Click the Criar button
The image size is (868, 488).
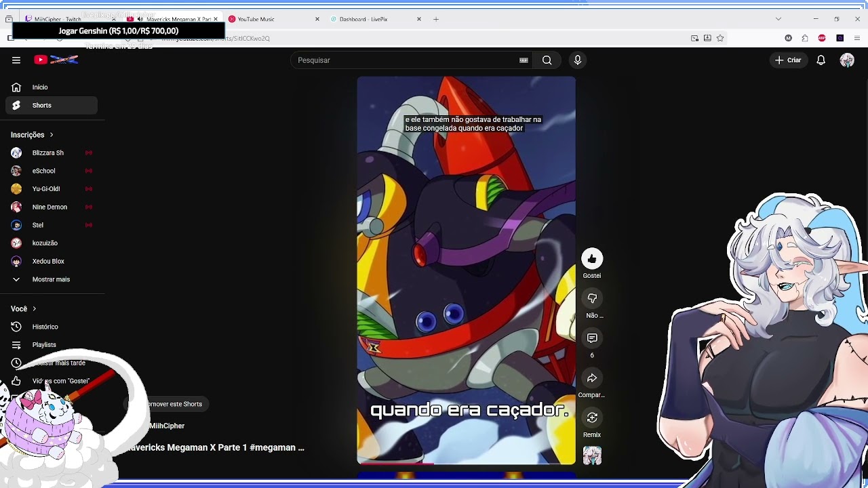pos(788,60)
